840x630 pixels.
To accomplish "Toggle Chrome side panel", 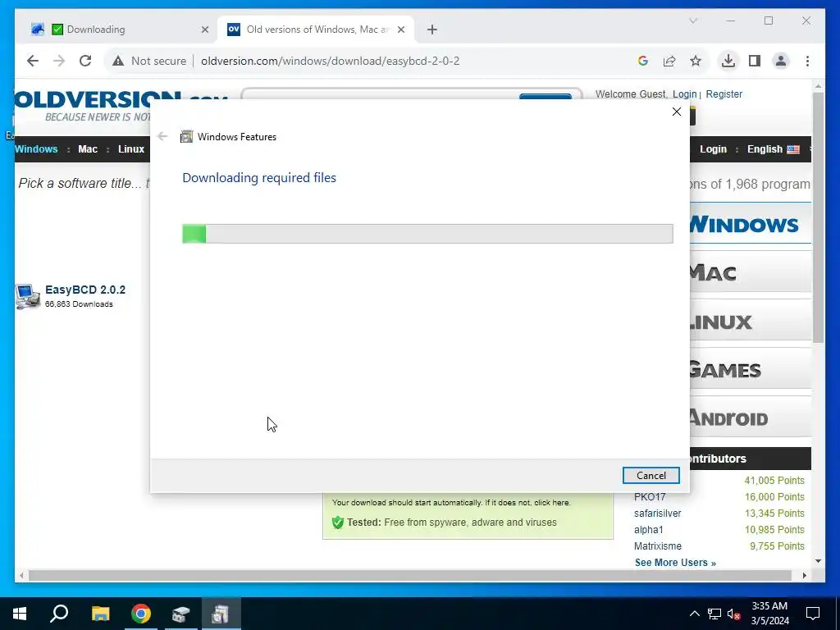I will 755,61.
